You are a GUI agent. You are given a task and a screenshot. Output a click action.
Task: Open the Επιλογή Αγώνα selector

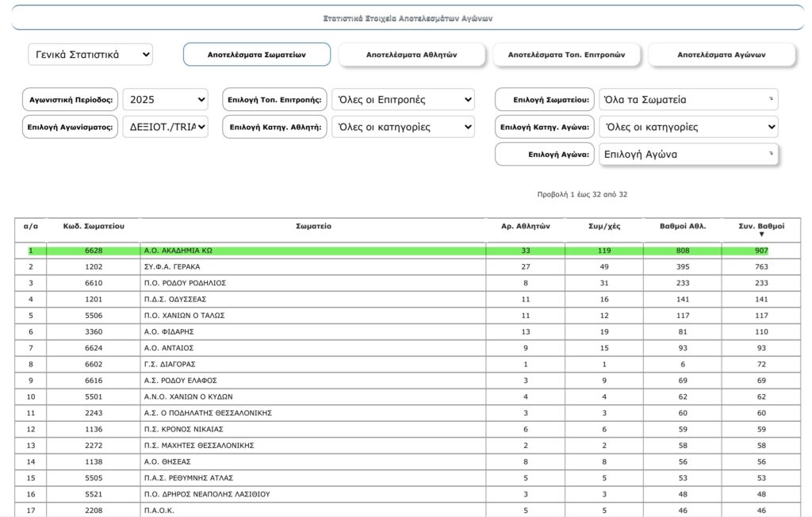[x=688, y=154]
